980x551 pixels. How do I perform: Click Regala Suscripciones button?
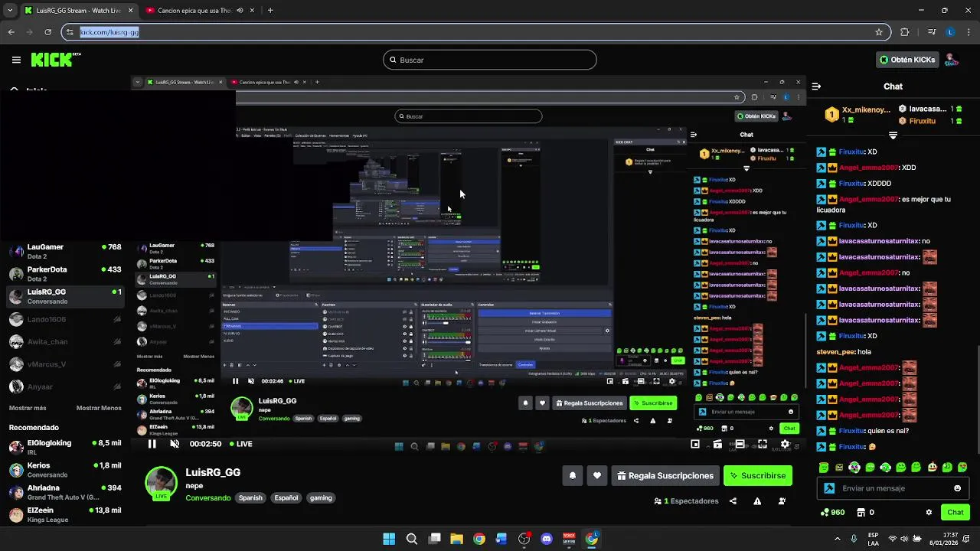coord(665,475)
